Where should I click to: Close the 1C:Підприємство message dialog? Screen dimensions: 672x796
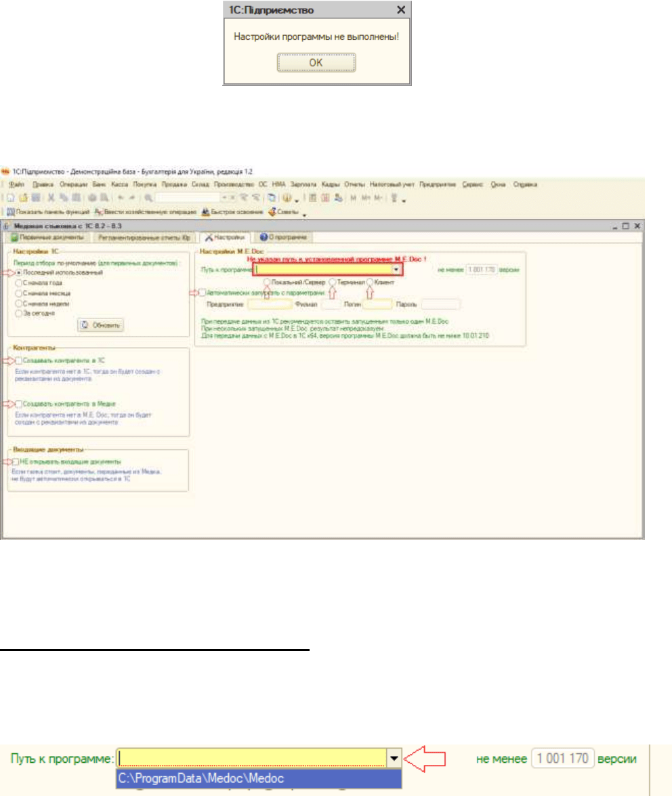401,9
